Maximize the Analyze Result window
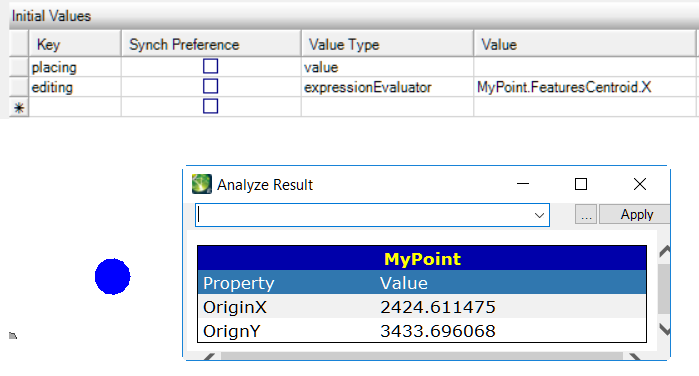Viewport: 699px width, 376px height. tap(580, 184)
